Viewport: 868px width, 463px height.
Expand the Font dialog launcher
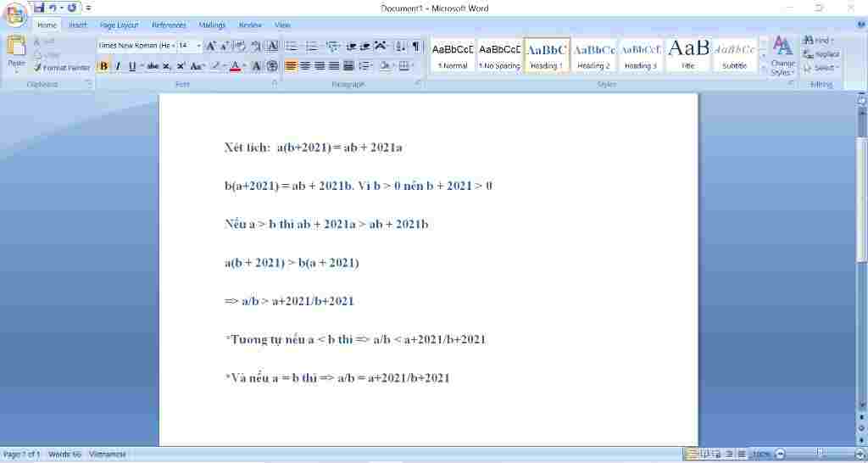274,84
